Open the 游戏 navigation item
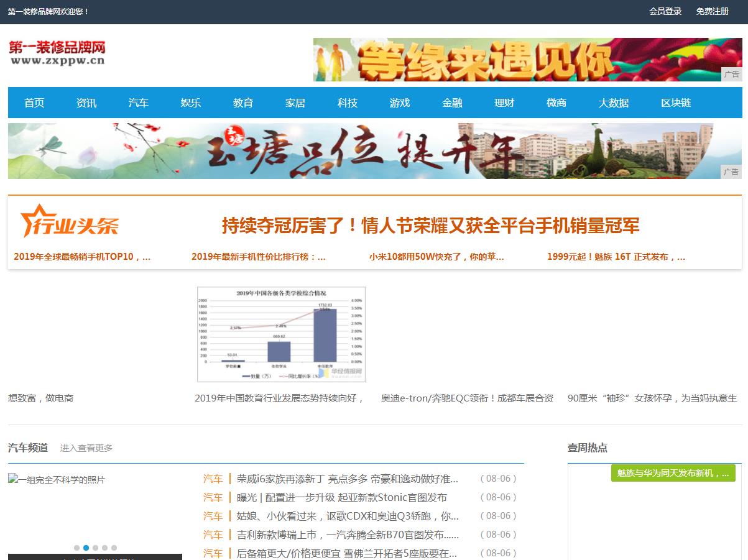 (400, 103)
